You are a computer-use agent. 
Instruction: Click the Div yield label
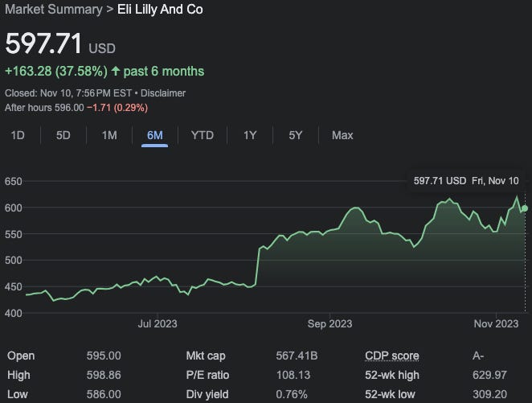(x=207, y=394)
